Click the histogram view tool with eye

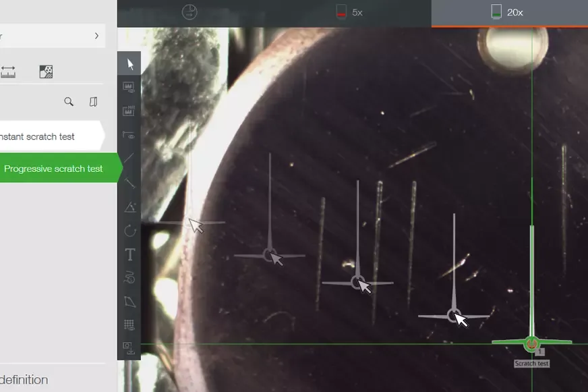point(129,88)
